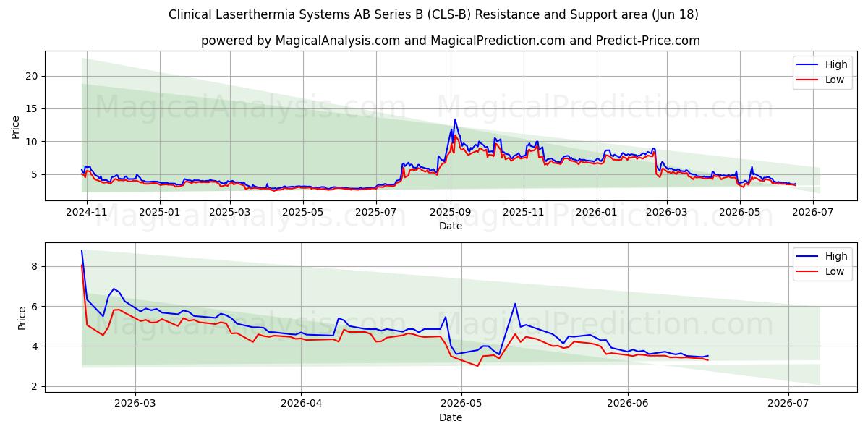The image size is (868, 434).
Task: Click the '2' y-axis tick on bottom chart
Action: pos(35,386)
